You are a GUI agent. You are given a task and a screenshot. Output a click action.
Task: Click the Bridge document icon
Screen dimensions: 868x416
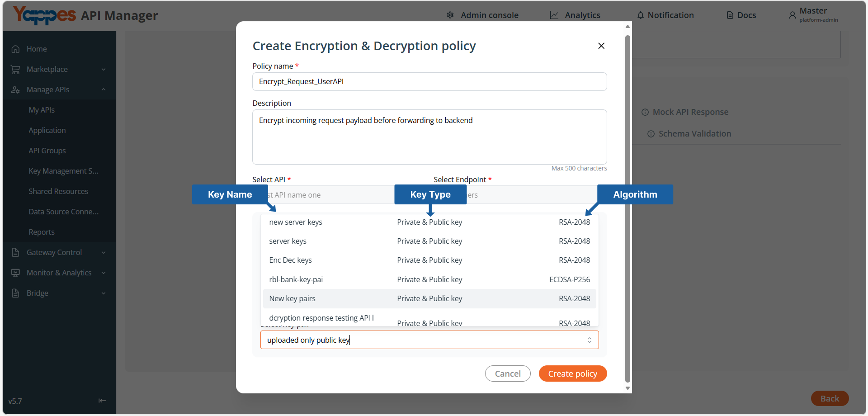tap(15, 293)
